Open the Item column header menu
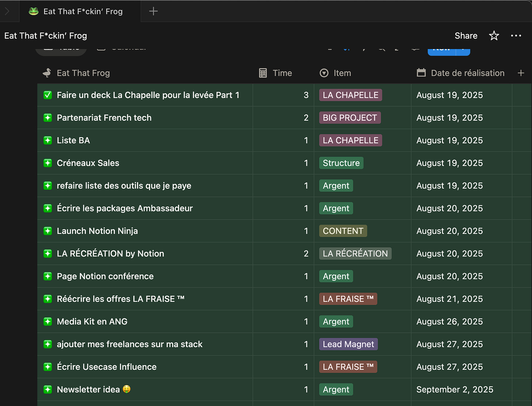The image size is (532, 406). [x=362, y=73]
